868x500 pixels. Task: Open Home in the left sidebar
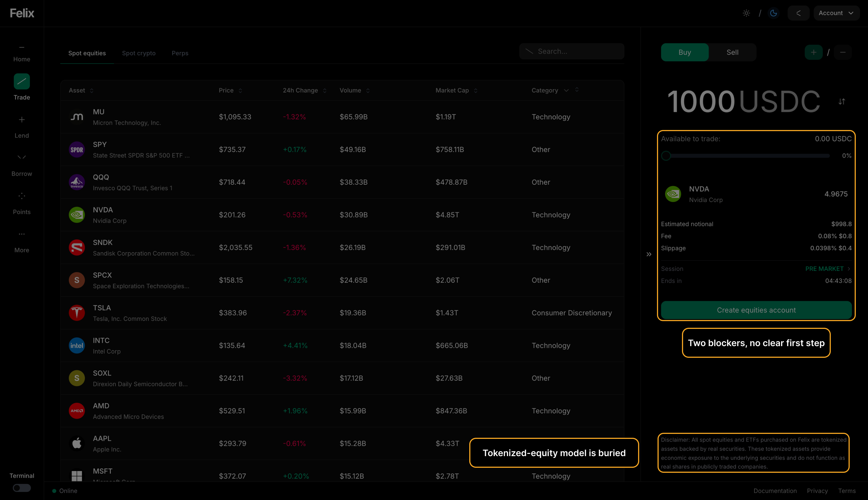[22, 54]
